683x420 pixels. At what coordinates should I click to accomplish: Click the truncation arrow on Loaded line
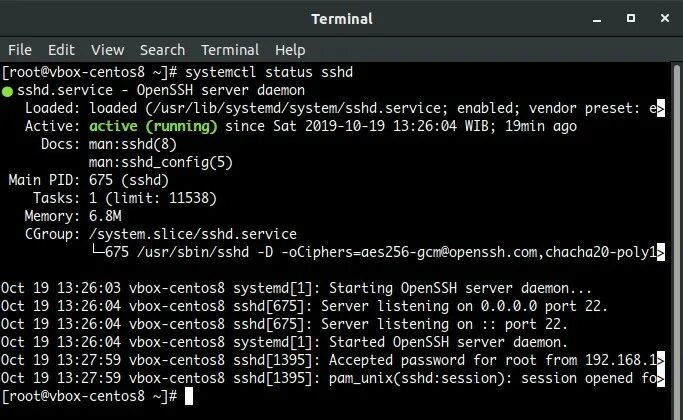point(661,108)
